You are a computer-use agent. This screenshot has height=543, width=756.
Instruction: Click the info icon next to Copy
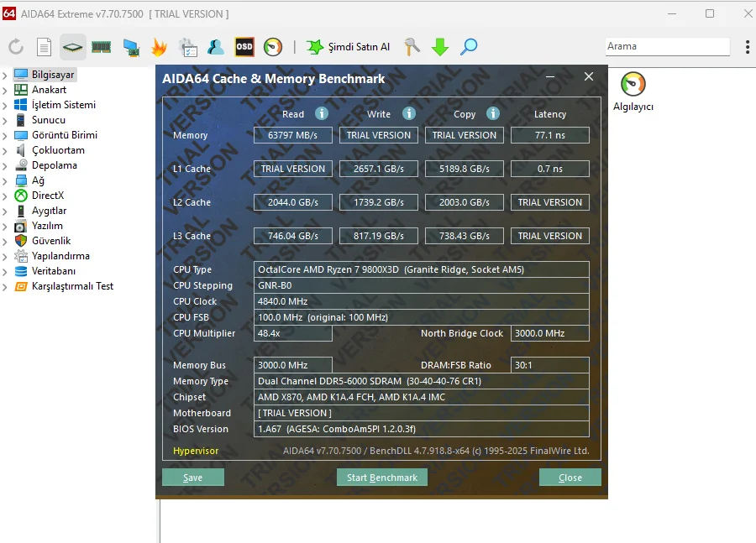click(x=493, y=113)
